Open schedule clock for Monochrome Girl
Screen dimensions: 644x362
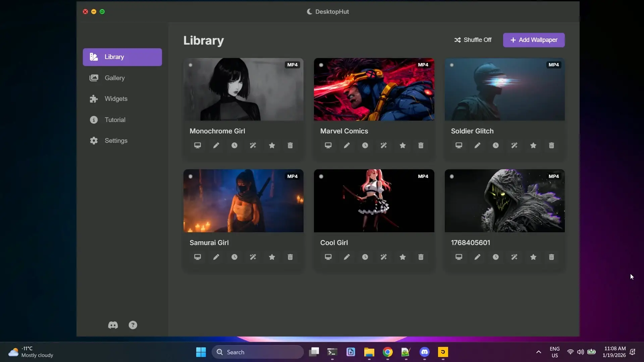234,145
